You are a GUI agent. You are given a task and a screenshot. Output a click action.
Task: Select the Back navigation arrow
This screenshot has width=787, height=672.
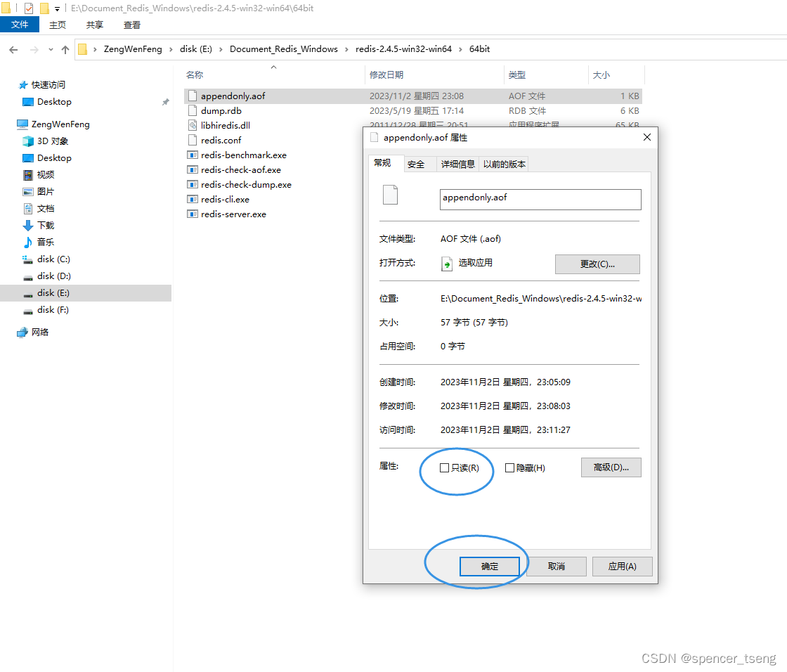[x=13, y=49]
